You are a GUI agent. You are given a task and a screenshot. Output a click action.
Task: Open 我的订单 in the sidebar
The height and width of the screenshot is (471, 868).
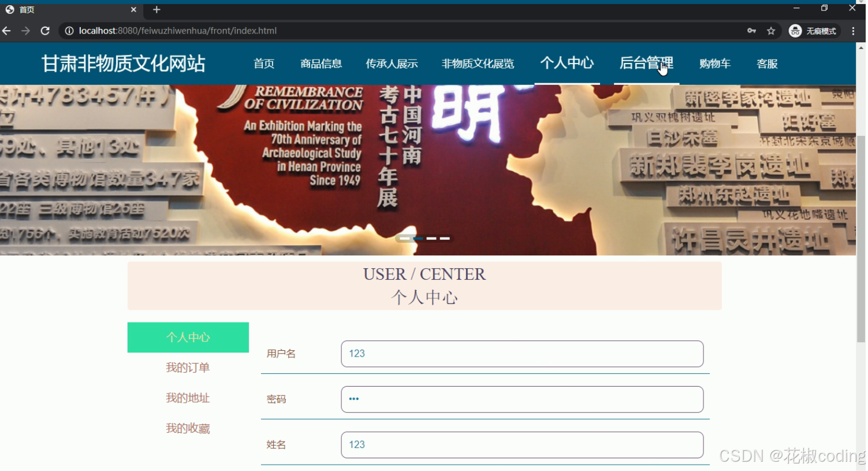tap(188, 368)
